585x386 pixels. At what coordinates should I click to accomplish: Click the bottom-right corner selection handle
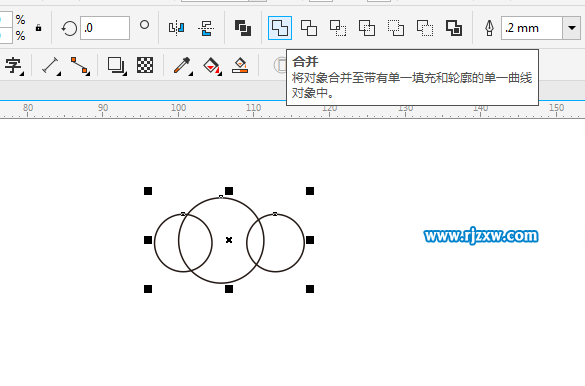pos(310,289)
